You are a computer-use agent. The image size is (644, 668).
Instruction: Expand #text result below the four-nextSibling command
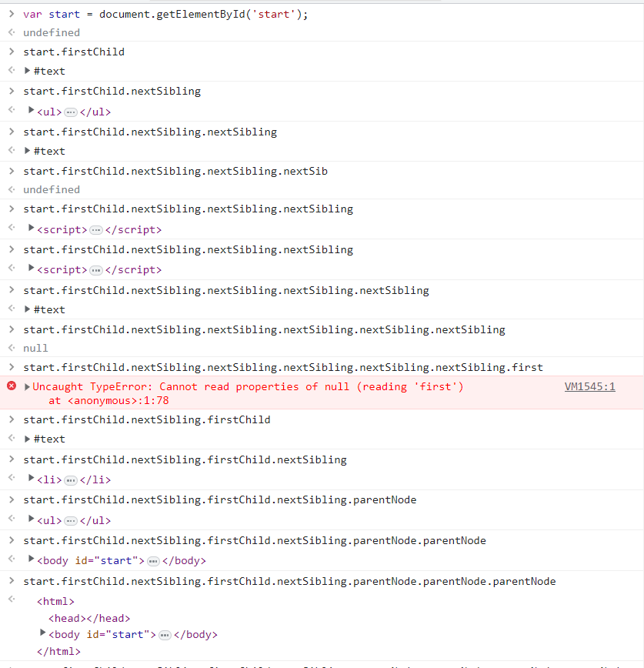pos(27,309)
